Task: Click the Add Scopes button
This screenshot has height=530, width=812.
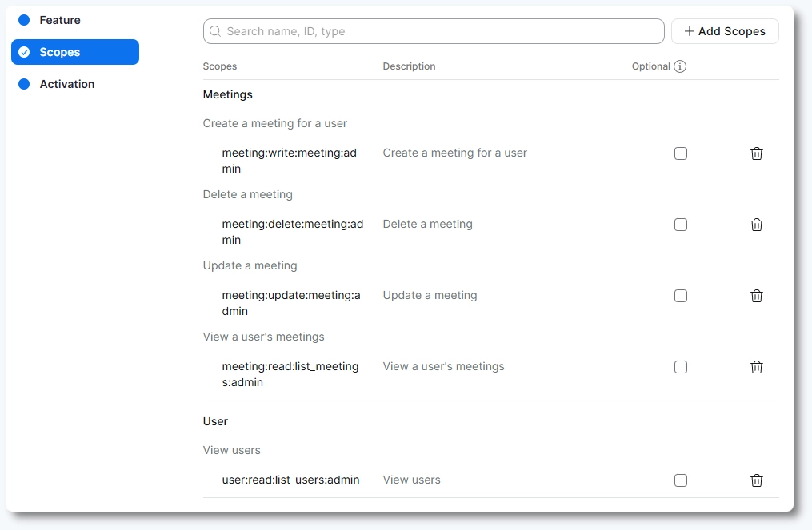Action: point(725,31)
